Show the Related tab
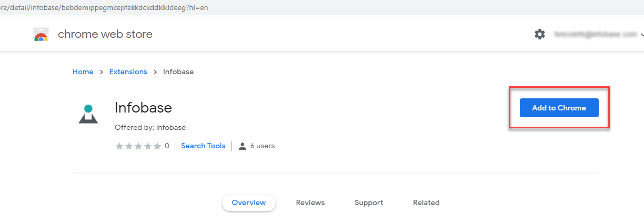 [x=426, y=203]
